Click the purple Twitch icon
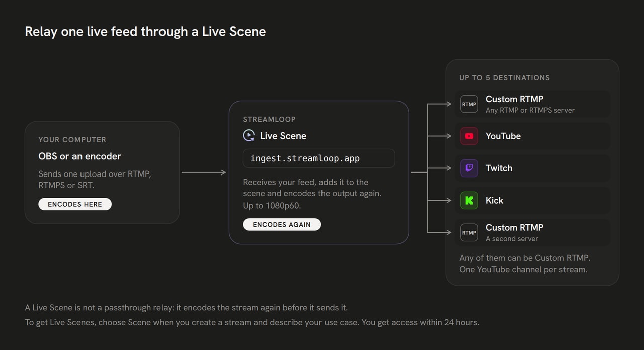 (x=469, y=168)
